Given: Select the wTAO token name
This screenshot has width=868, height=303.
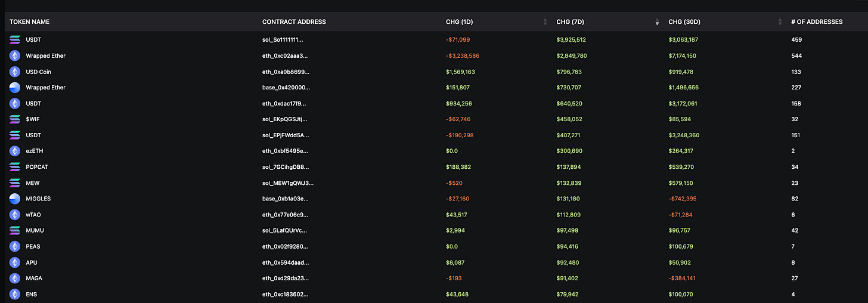Looking at the screenshot, I should tap(33, 215).
